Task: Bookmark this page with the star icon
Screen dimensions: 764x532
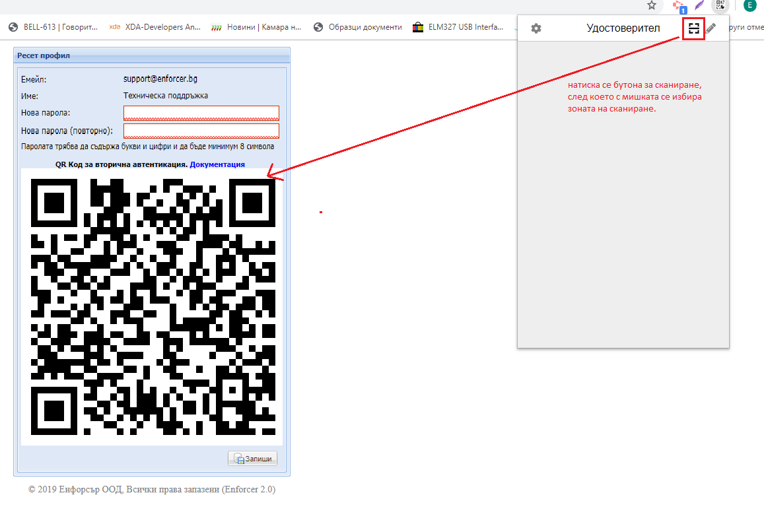Action: (x=652, y=5)
